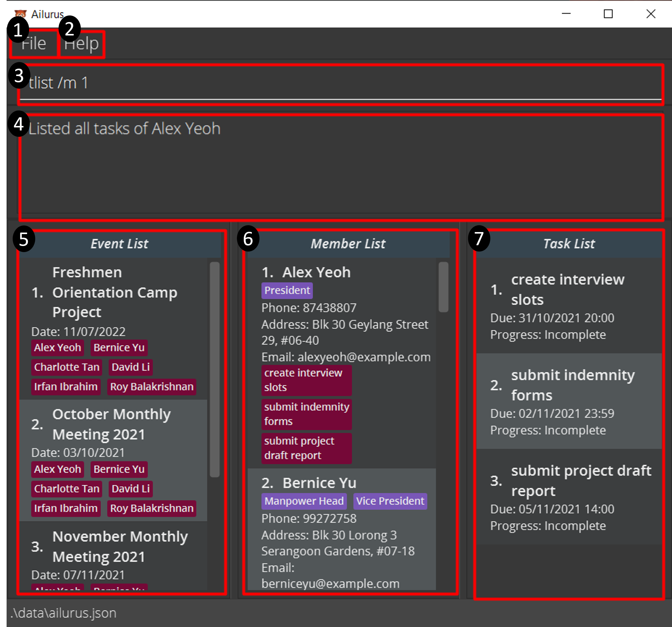Select Bernice Yu member card
The height and width of the screenshot is (627, 672).
click(320, 483)
